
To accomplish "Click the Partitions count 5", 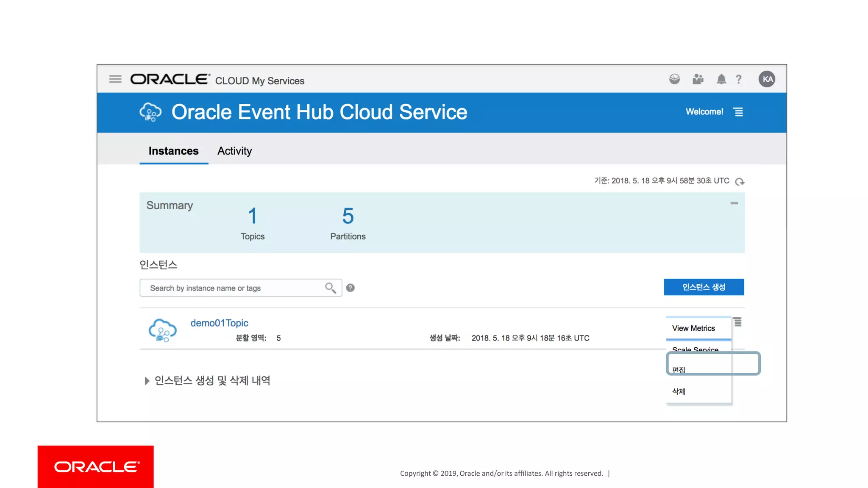I will (348, 216).
